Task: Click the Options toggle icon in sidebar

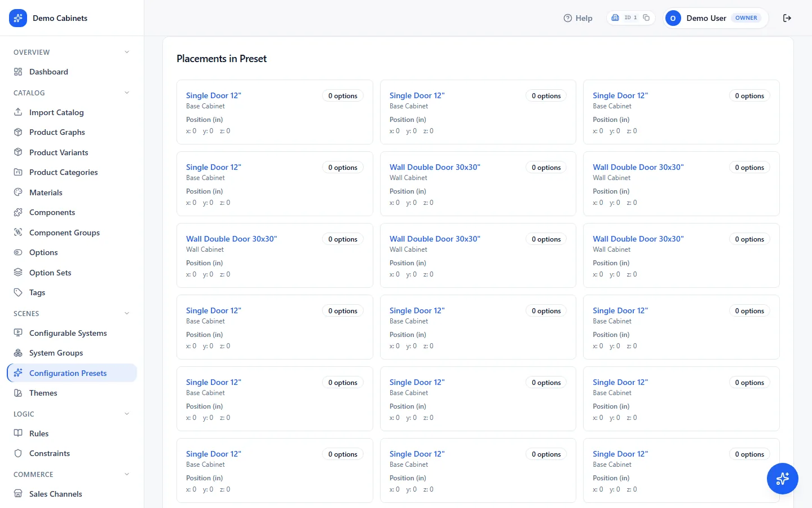Action: (18, 252)
